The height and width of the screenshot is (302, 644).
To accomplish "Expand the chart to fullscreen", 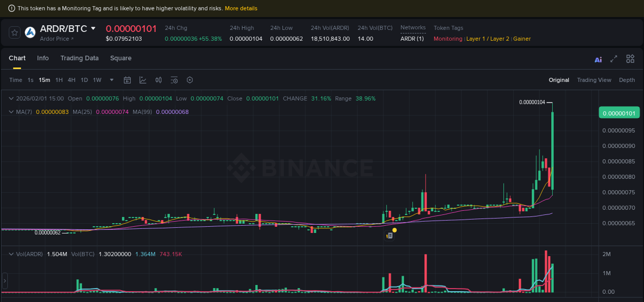I will [x=614, y=59].
